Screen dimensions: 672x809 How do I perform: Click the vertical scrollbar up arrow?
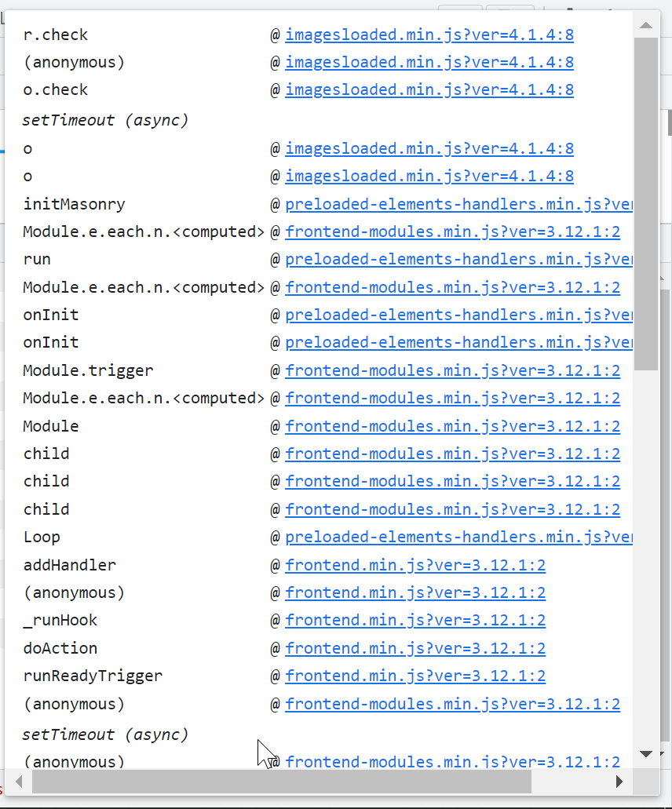tap(645, 25)
